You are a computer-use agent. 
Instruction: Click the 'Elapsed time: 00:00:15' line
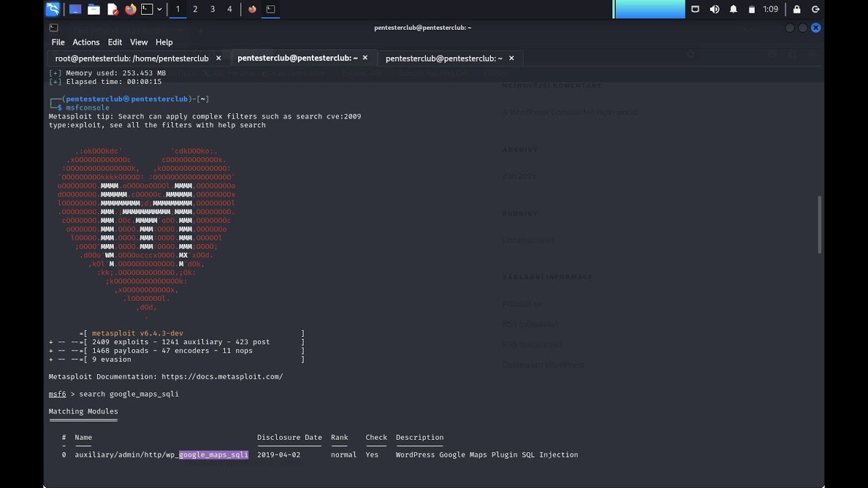coord(105,81)
